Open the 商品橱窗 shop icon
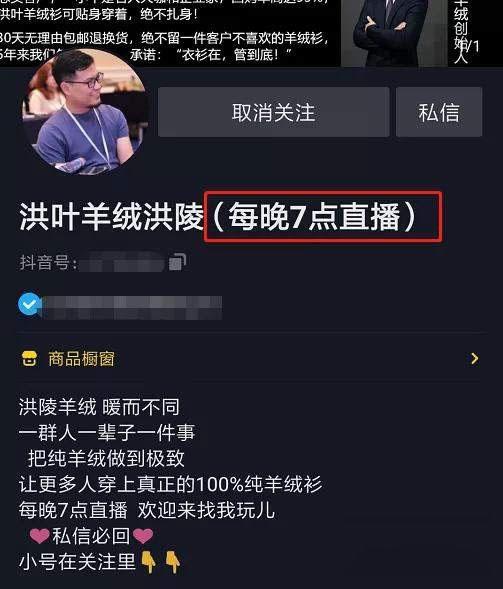This screenshot has width=503, height=589. [x=29, y=359]
